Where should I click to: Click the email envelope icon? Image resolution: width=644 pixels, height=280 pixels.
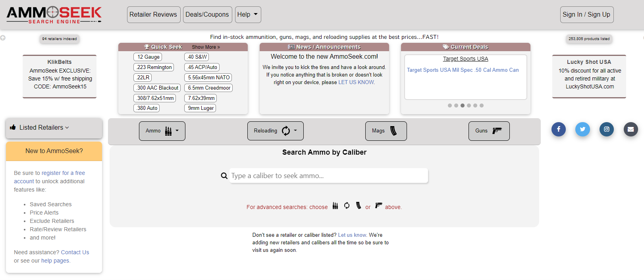pos(631,129)
